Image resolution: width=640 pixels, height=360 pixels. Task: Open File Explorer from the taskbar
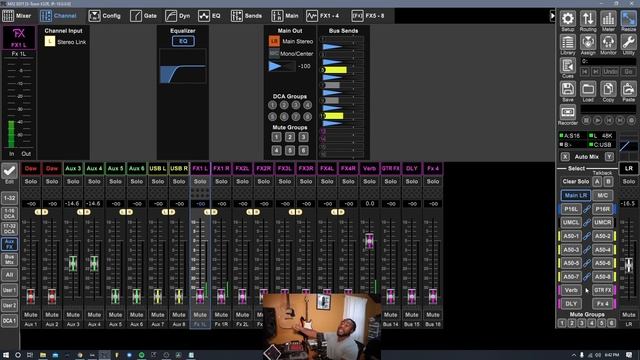click(42, 355)
